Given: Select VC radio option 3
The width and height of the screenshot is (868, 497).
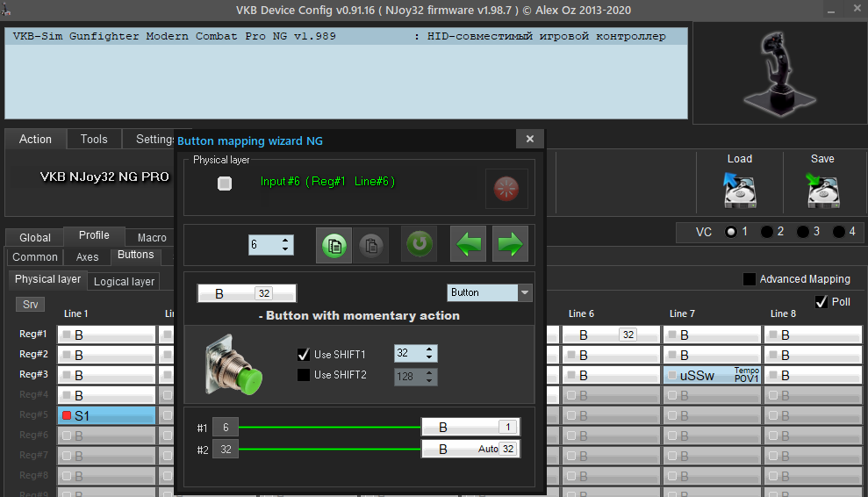Looking at the screenshot, I should [x=803, y=232].
